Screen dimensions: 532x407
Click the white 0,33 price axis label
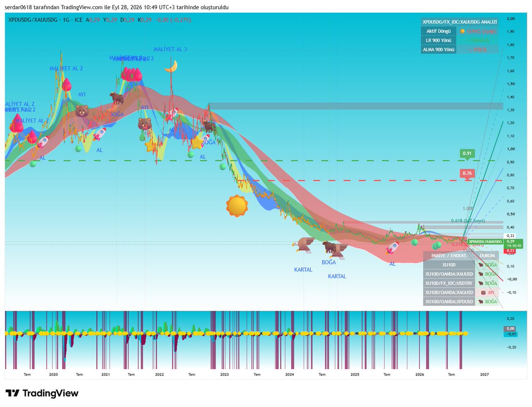pyautogui.click(x=511, y=236)
